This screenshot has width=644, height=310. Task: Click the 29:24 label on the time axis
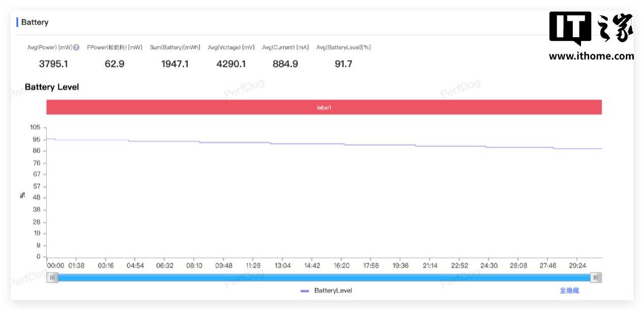coord(577,265)
